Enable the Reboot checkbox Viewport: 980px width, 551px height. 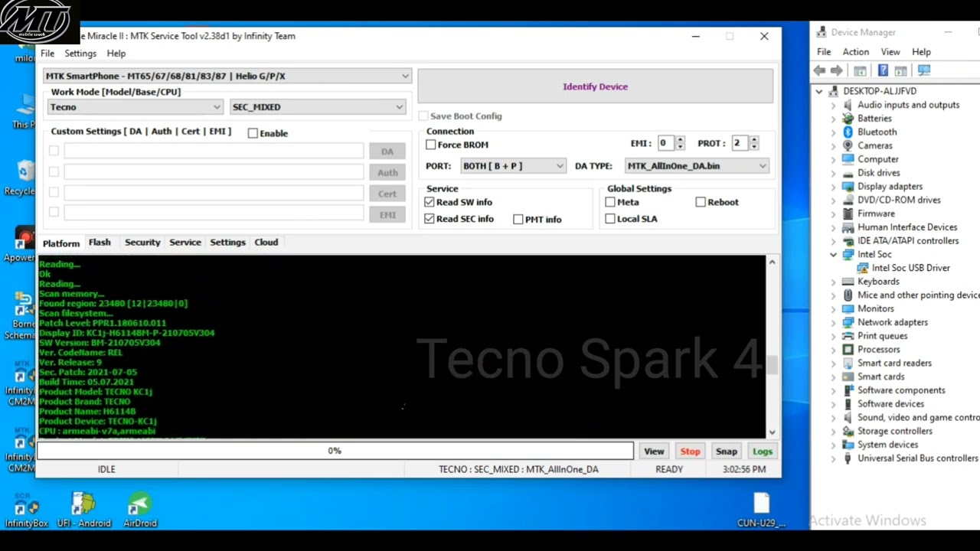tap(701, 202)
